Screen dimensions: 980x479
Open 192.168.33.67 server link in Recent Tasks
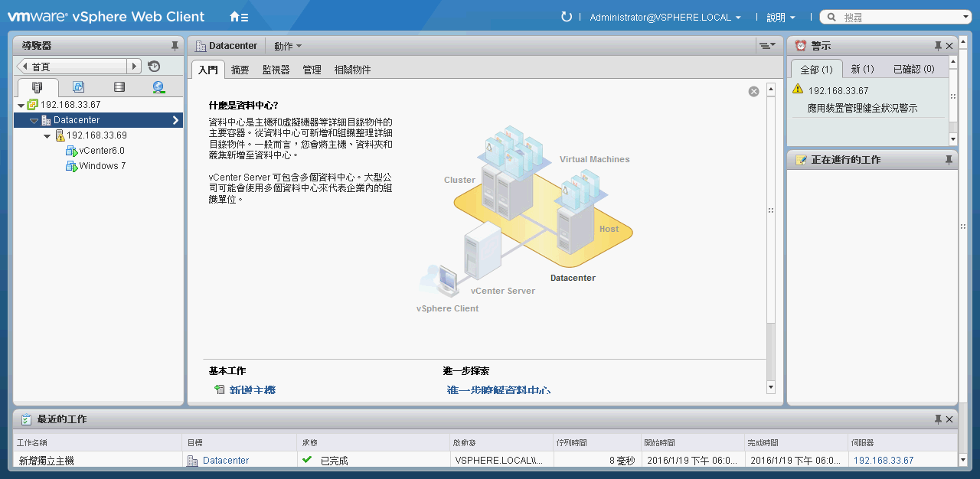click(884, 460)
